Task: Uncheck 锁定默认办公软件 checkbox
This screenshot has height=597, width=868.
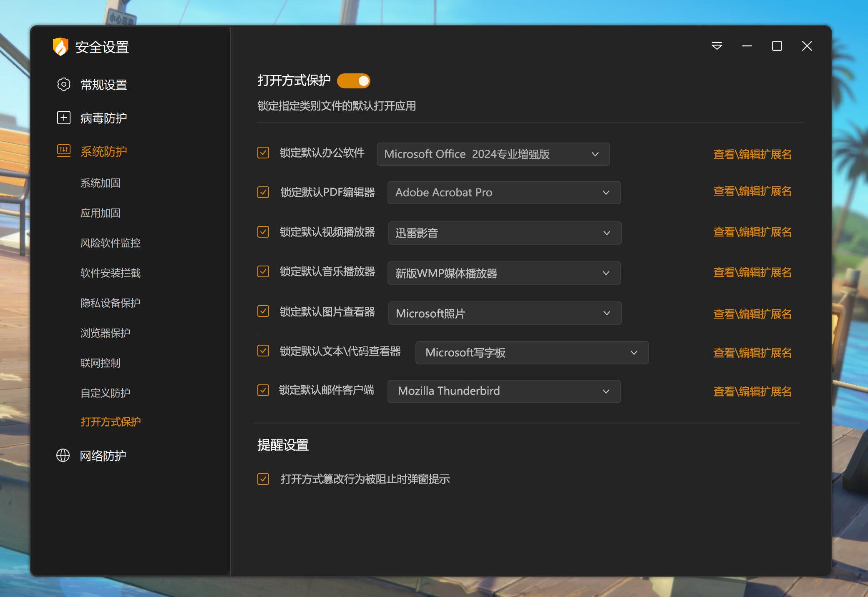Action: coord(263,153)
